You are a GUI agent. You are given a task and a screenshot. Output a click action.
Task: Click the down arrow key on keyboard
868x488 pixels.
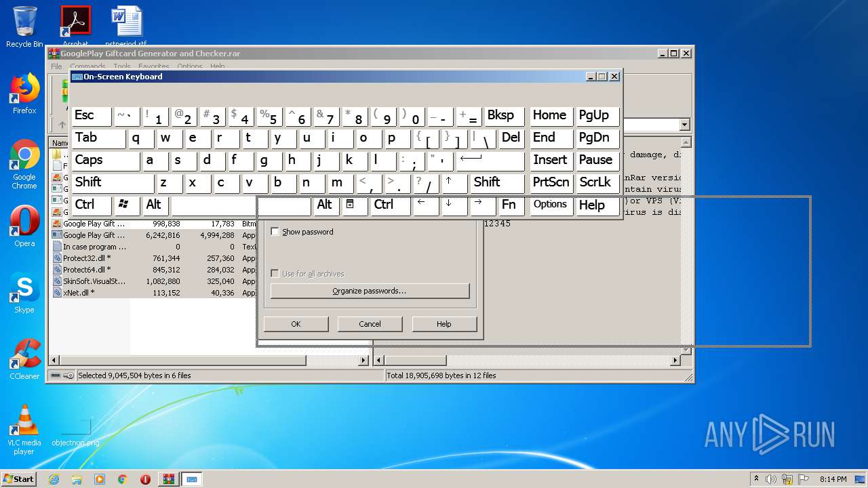[454, 205]
